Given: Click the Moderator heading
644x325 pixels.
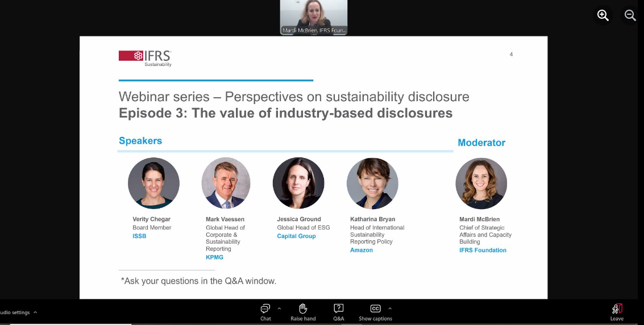Looking at the screenshot, I should 481,143.
